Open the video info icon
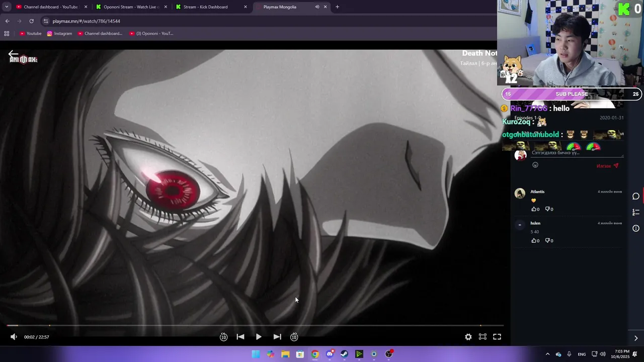644x362 pixels. click(636, 228)
